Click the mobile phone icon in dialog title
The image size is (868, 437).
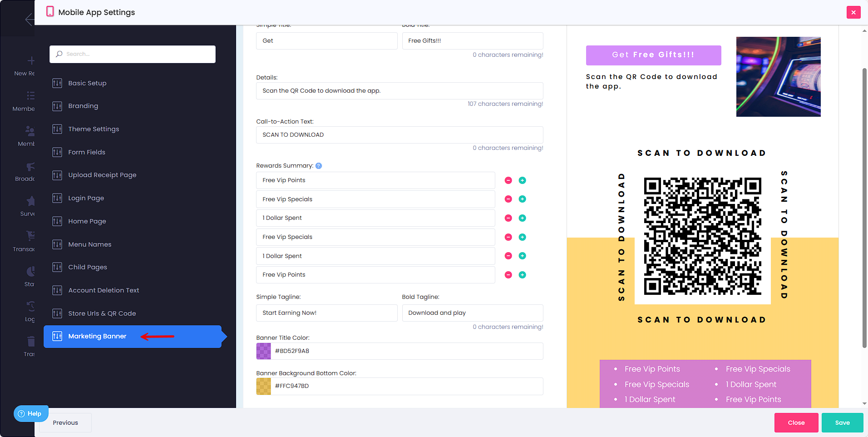point(50,11)
